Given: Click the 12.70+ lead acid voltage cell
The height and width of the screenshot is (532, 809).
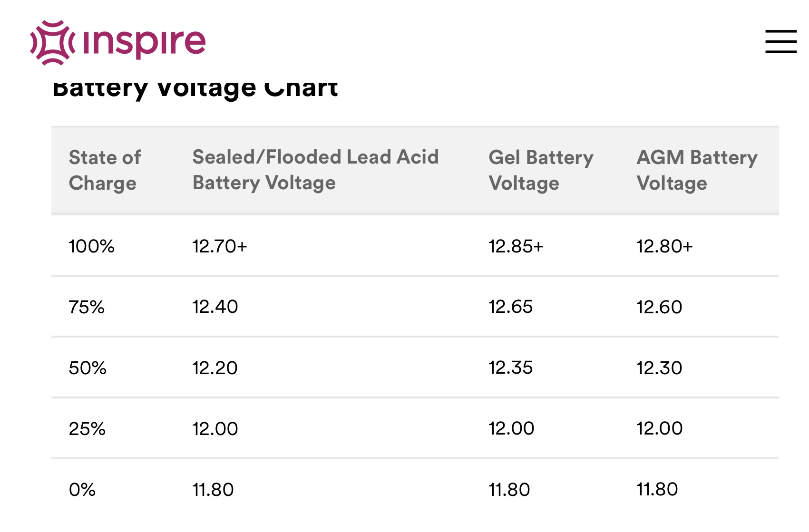Looking at the screenshot, I should [220, 246].
